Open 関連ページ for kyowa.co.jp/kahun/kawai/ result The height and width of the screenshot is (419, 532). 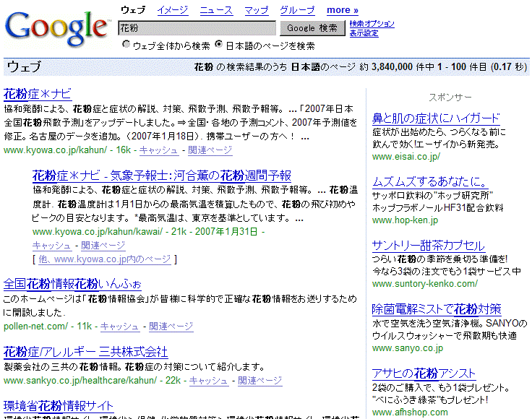tap(103, 246)
